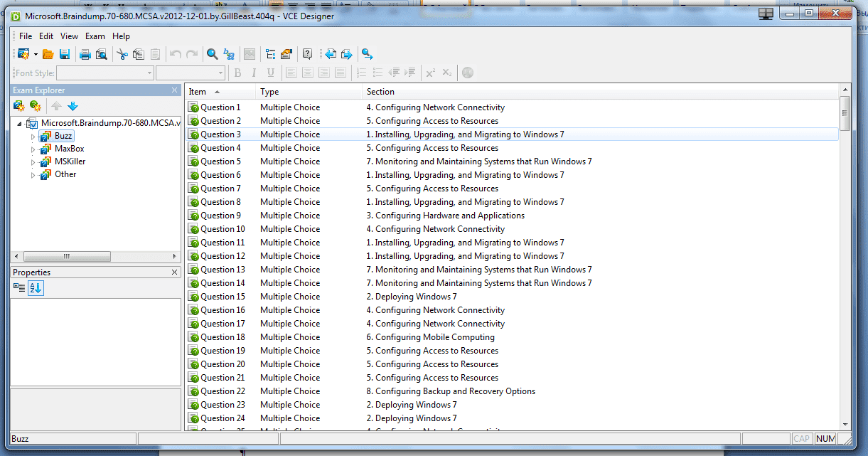Viewport: 868px width, 456px height.
Task: Click the question list vertical scrollbar
Action: click(x=845, y=256)
